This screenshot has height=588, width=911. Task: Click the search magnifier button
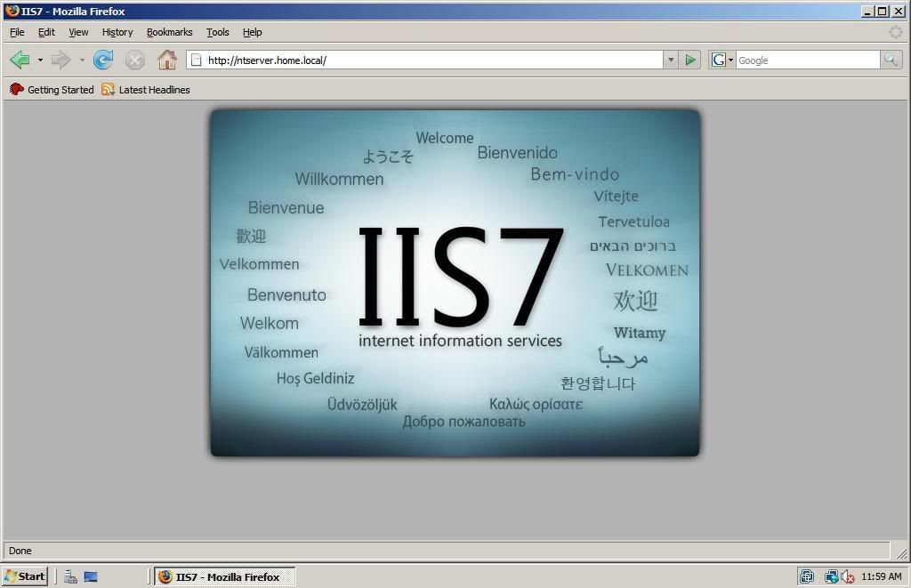pyautogui.click(x=891, y=60)
